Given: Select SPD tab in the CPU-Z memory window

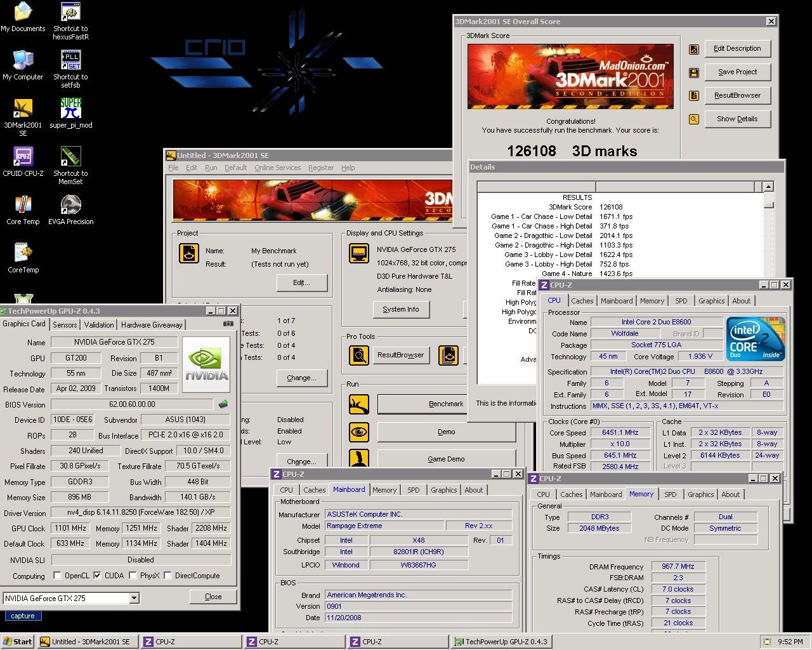Looking at the screenshot, I should (670, 494).
